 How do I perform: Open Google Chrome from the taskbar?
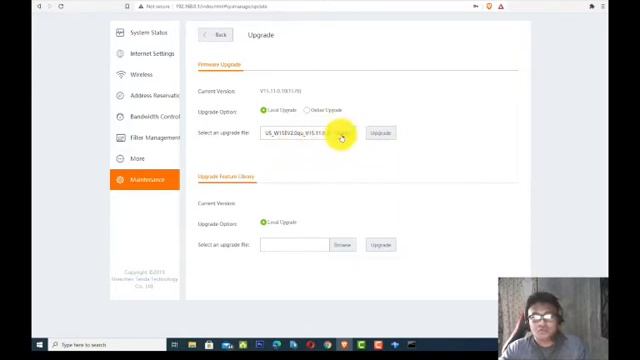tap(327, 345)
